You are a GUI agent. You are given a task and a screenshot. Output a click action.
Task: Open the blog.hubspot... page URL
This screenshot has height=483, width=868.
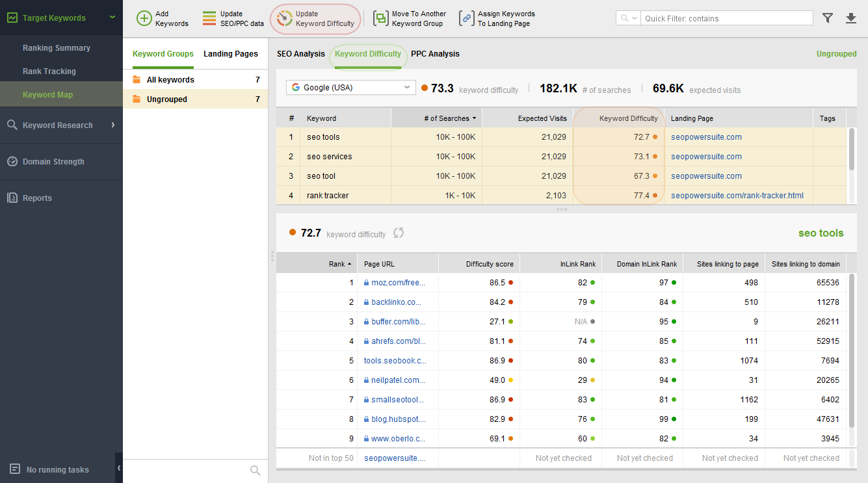pyautogui.click(x=398, y=419)
